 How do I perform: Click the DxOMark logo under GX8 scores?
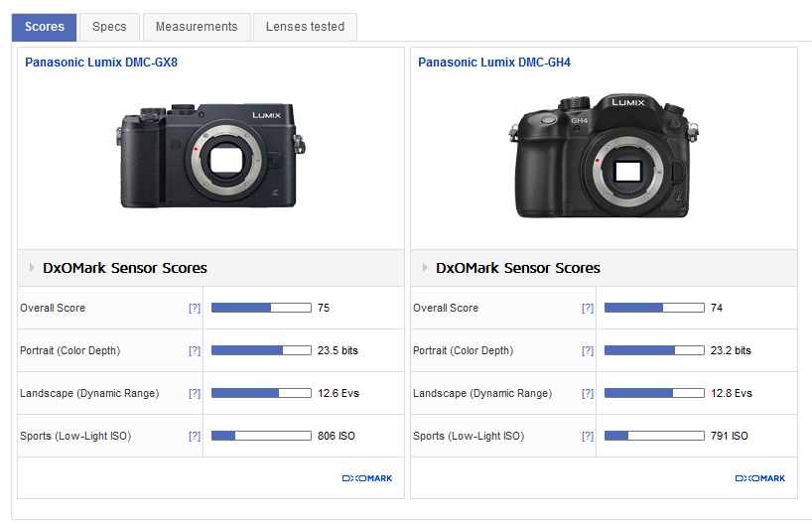367,478
